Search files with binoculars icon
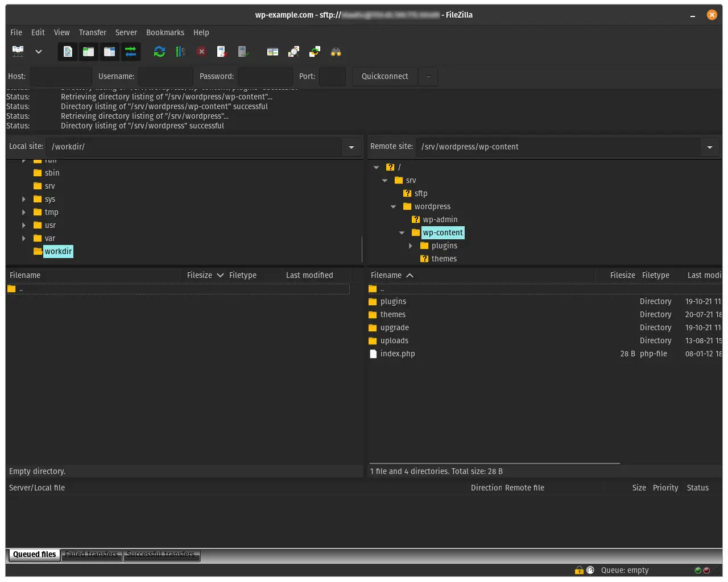 tap(336, 52)
